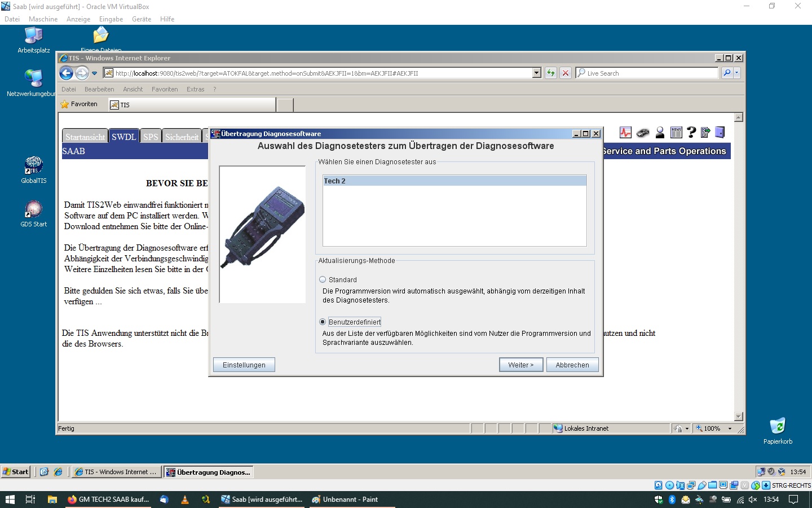Open the NEWS icon in TIS header
812x508 pixels.
coord(676,133)
